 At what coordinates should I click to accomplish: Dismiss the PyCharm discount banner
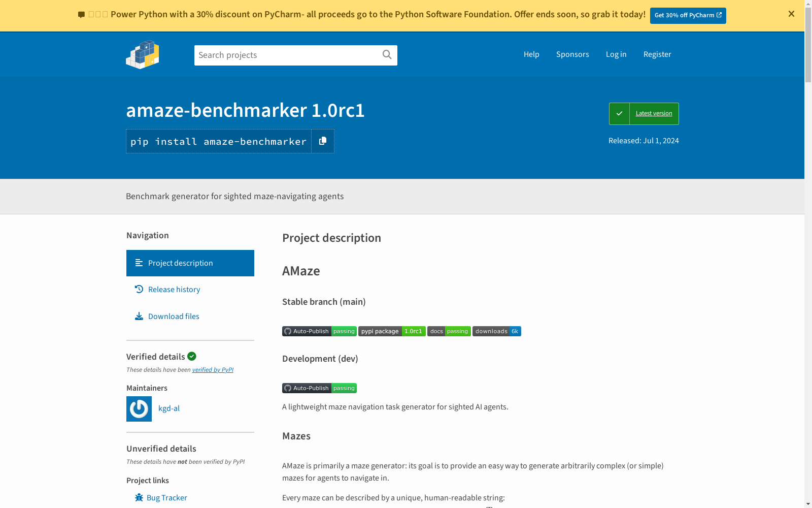[791, 14]
